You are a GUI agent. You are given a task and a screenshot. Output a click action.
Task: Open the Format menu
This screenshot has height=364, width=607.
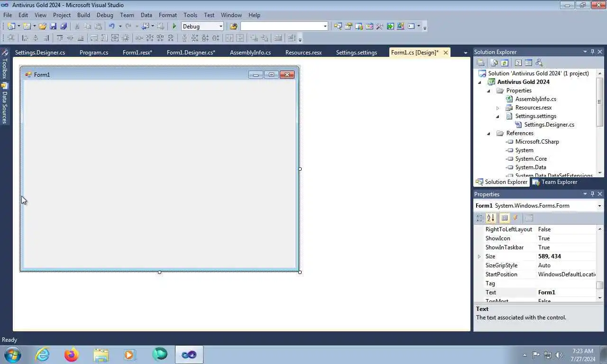pyautogui.click(x=167, y=15)
